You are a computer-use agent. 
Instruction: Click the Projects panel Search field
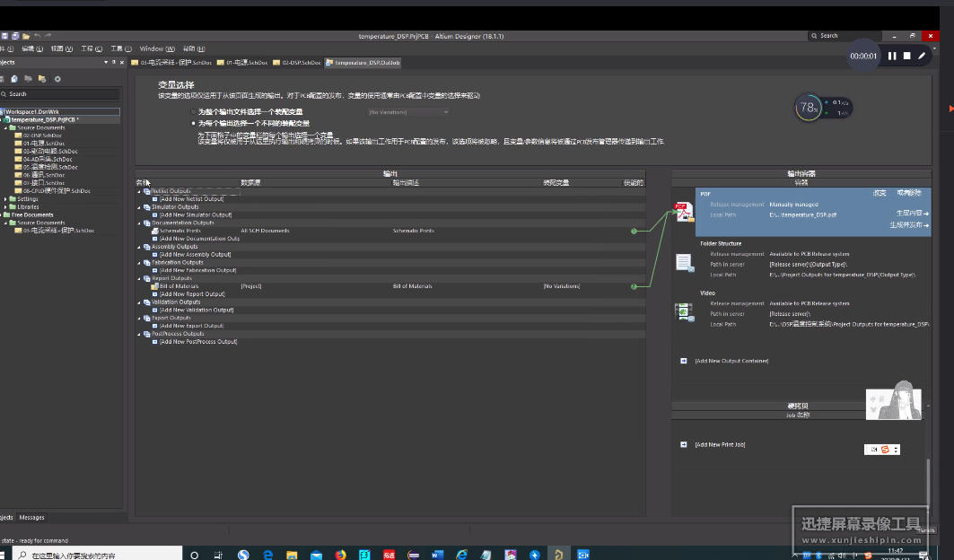(59, 93)
